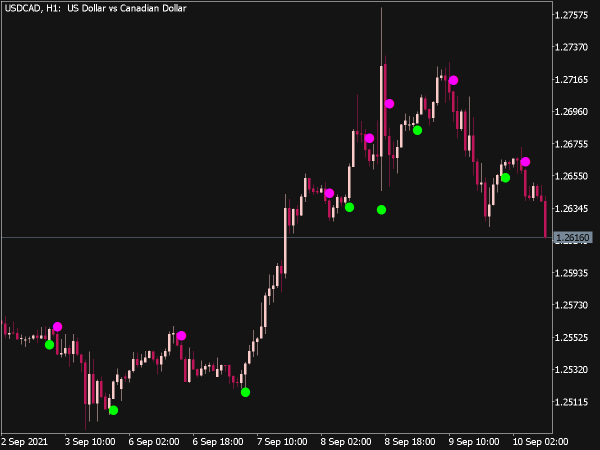Select the 8 Sep 02:00 time label
The height and width of the screenshot is (450, 600).
click(x=346, y=442)
